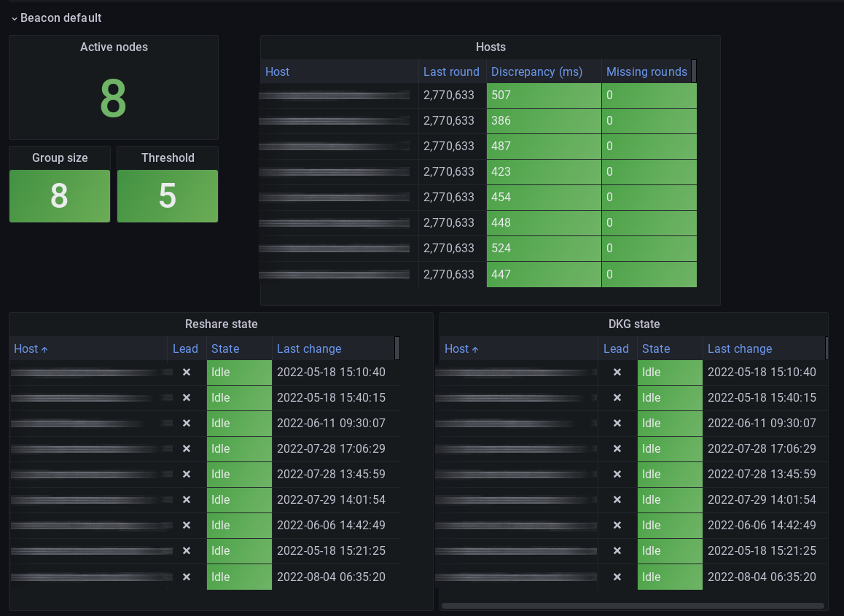Click the green Threshold value 5 tile
The height and width of the screenshot is (616, 844).
pyautogui.click(x=168, y=196)
